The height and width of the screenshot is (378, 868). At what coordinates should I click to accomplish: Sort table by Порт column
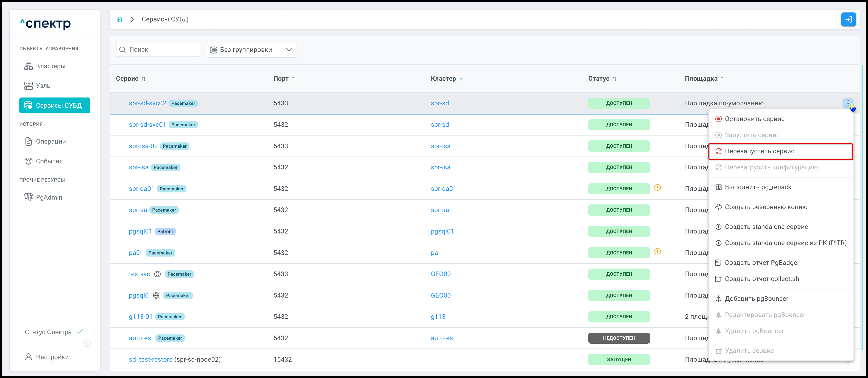point(294,79)
